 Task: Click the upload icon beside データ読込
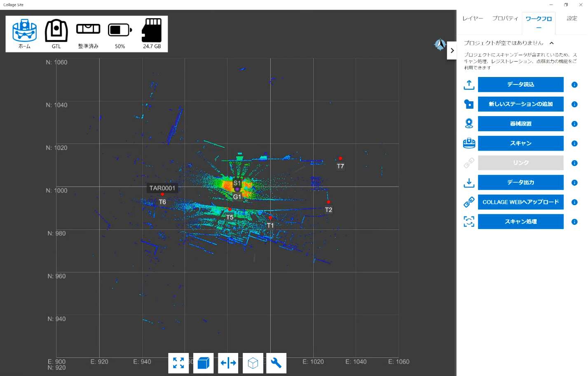[x=469, y=85]
